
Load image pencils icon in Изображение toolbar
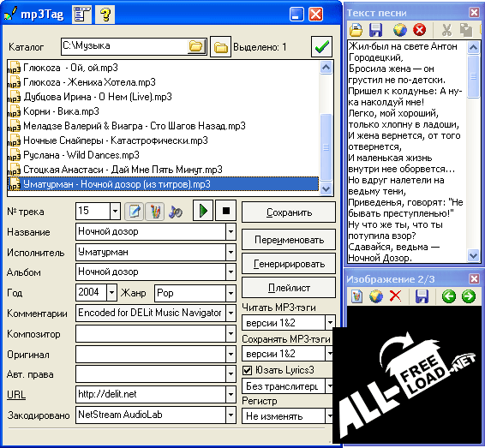tap(356, 296)
